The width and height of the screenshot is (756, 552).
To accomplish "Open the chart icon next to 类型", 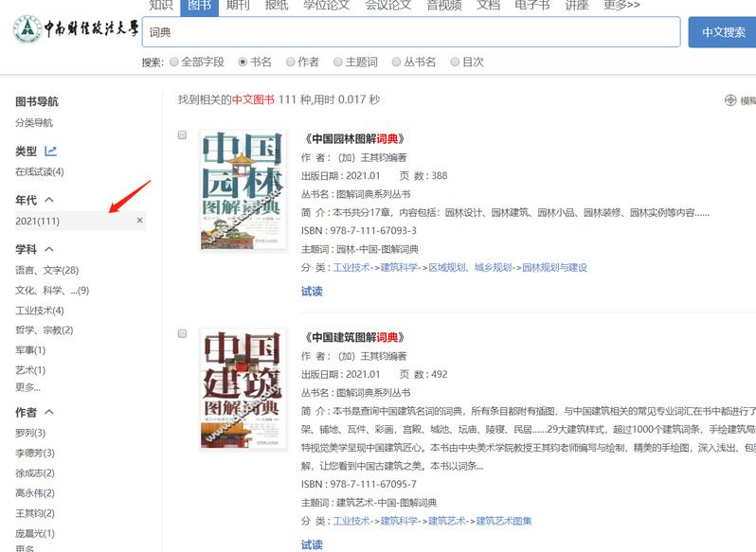I will [50, 151].
